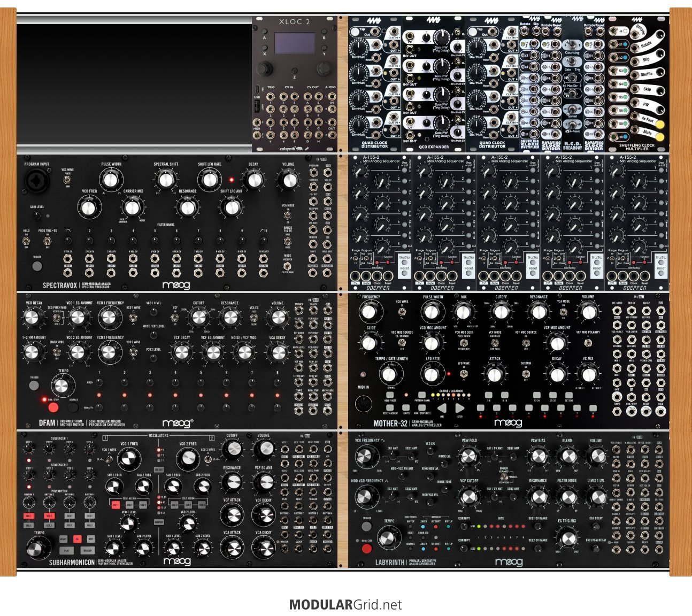Click the Mother-32 left arrow KB button
This screenshot has width=692, height=616.
pos(442,409)
